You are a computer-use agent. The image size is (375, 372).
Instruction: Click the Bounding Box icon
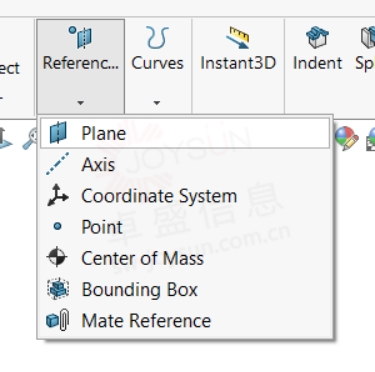58,289
